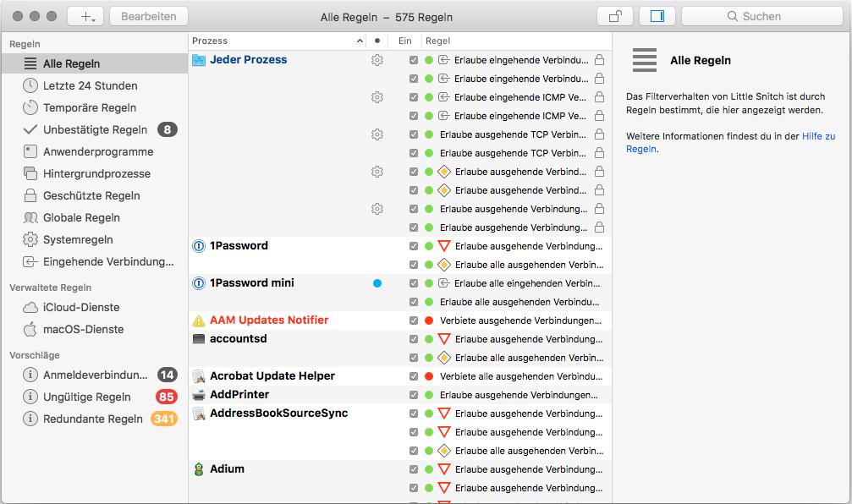Click the blue Jeder Prozess icon
852x504 pixels.
coord(199,60)
